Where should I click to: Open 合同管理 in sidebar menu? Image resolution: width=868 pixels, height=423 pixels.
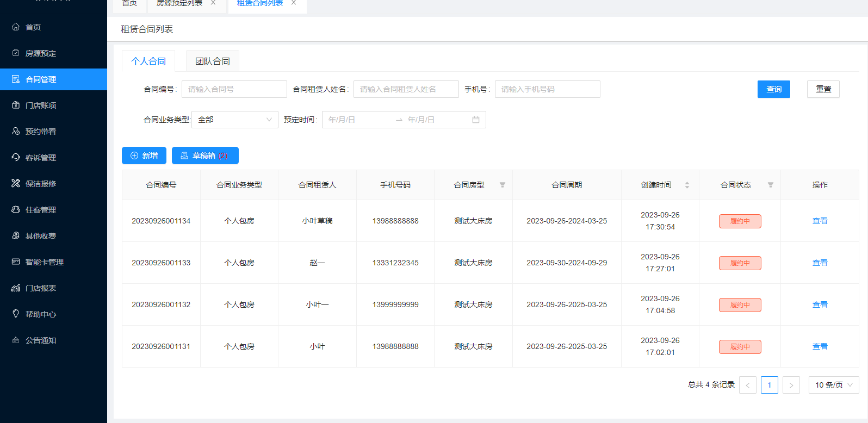coord(53,79)
